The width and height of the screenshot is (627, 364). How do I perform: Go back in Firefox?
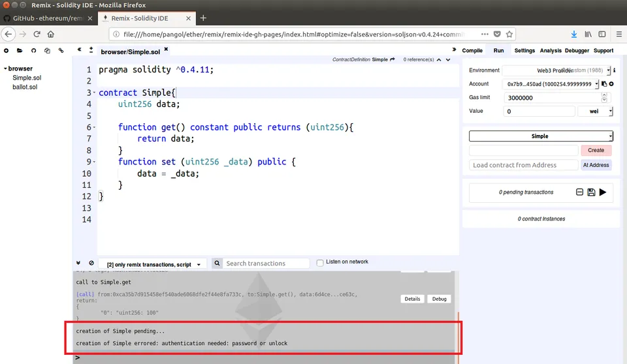tap(8, 35)
